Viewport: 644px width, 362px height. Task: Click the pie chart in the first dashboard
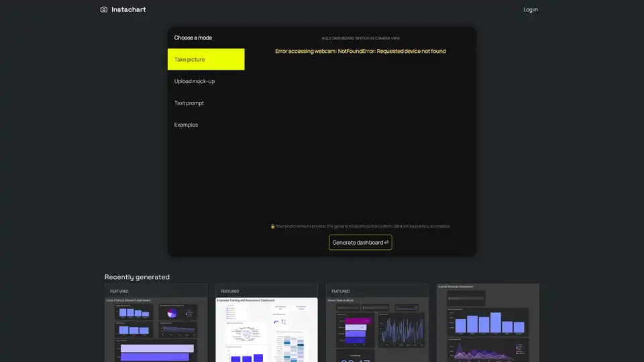172,313
